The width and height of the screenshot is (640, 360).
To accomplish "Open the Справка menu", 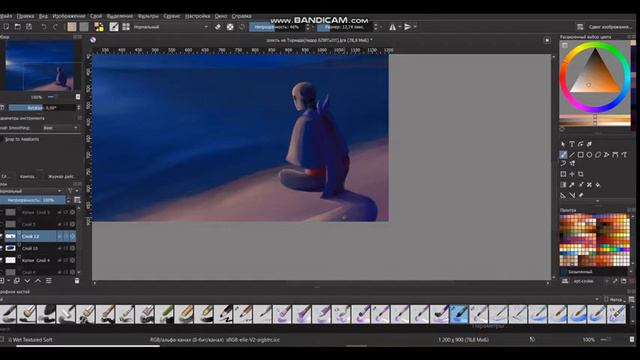I will (x=242, y=16).
